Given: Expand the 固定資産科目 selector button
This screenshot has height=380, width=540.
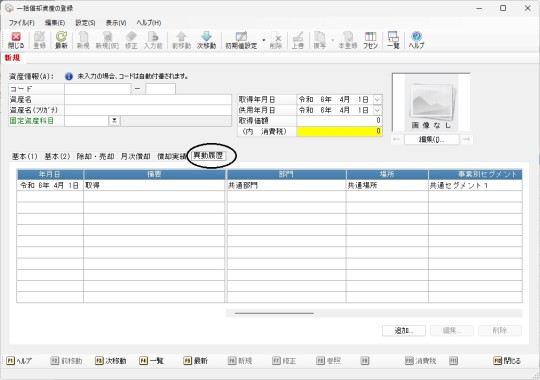Looking at the screenshot, I should point(114,121).
